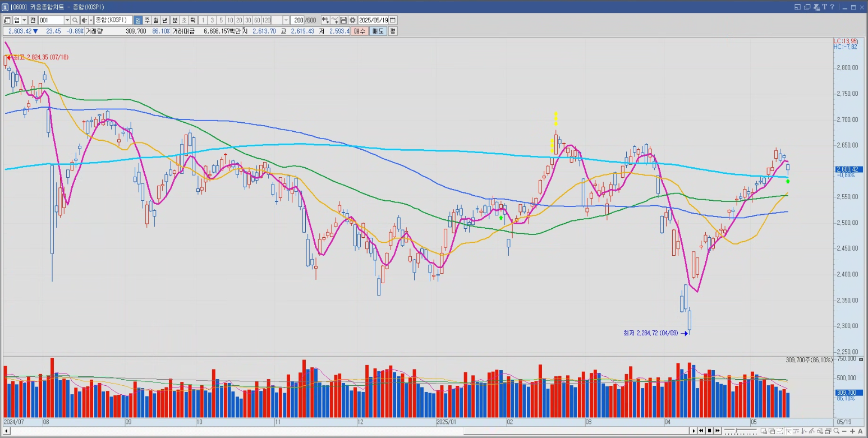
Task: Expand the 업 type dropdown arrow
Action: [x=24, y=20]
